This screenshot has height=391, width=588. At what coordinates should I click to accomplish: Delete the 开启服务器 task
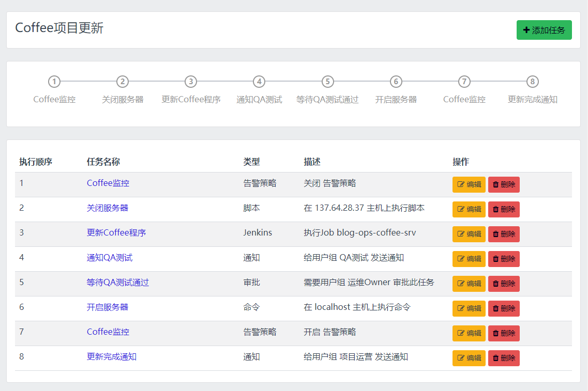coord(504,308)
